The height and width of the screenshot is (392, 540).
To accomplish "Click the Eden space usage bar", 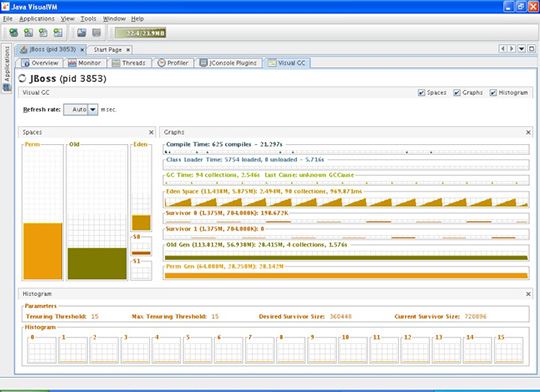I will (x=141, y=223).
